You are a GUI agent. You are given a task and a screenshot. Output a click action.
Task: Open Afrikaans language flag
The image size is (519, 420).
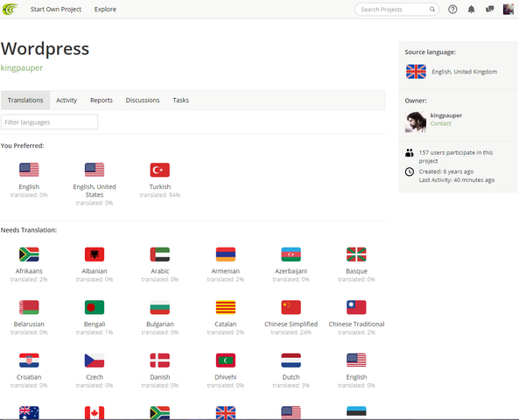click(x=29, y=255)
